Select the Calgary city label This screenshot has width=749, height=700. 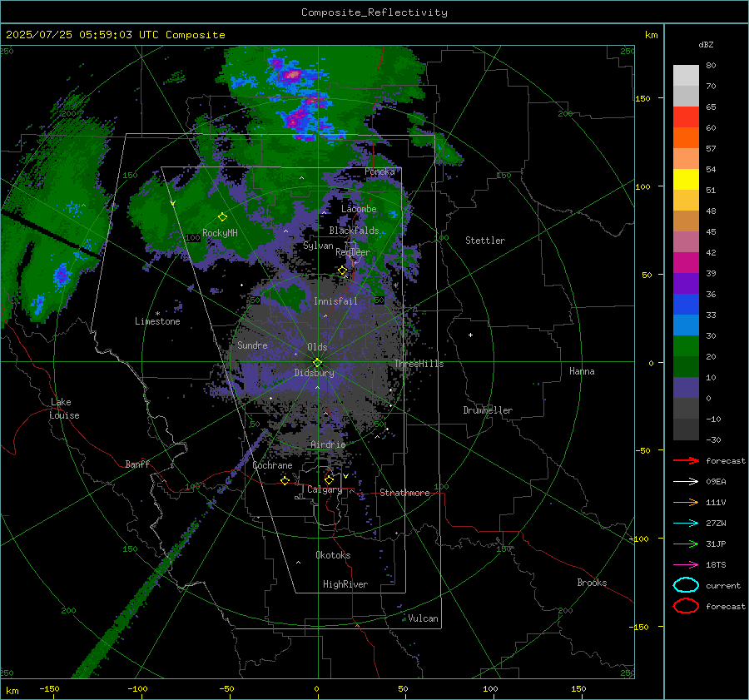[x=325, y=489]
